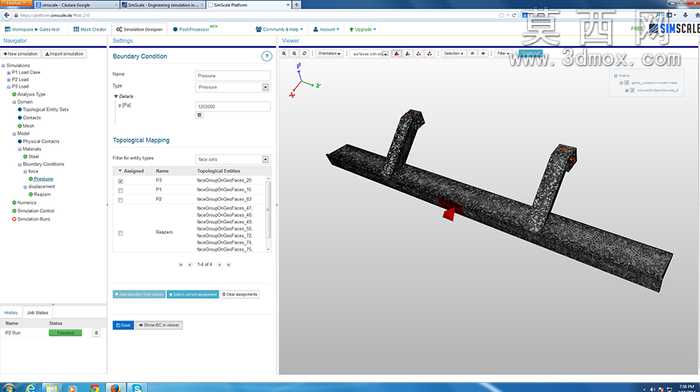Screen dimensions: 700x392
Task: Click the second icon after Selection dropdown
Action: coord(483,54)
